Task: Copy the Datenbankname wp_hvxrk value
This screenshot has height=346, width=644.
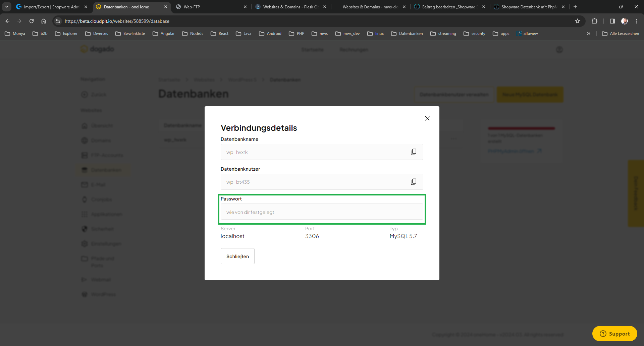Action: pyautogui.click(x=414, y=152)
